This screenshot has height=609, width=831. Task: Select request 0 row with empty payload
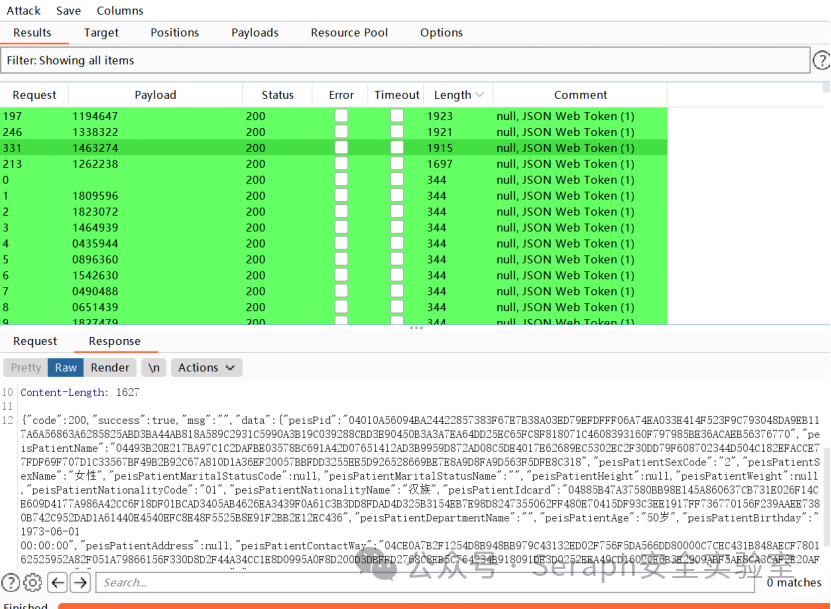(x=333, y=179)
